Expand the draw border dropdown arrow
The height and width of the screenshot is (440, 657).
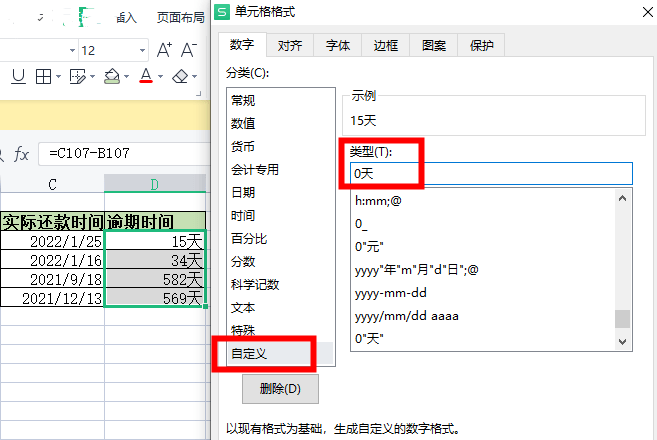93,76
